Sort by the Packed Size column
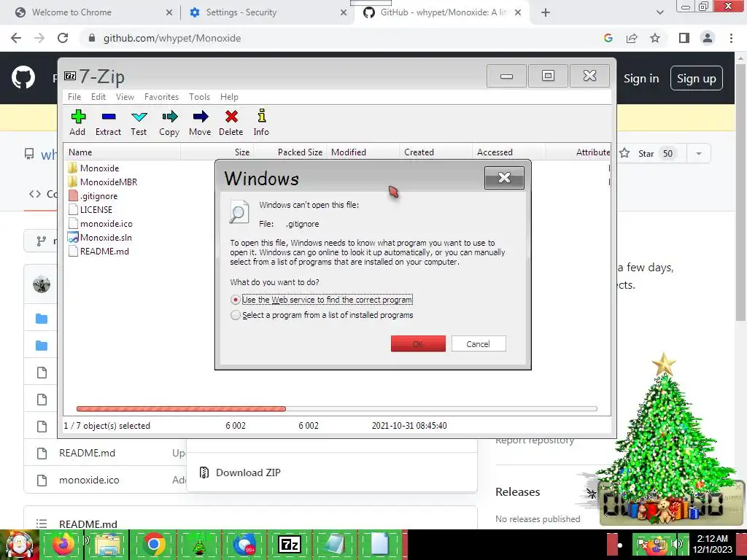Screen dimensions: 747x560 [x=290, y=152]
